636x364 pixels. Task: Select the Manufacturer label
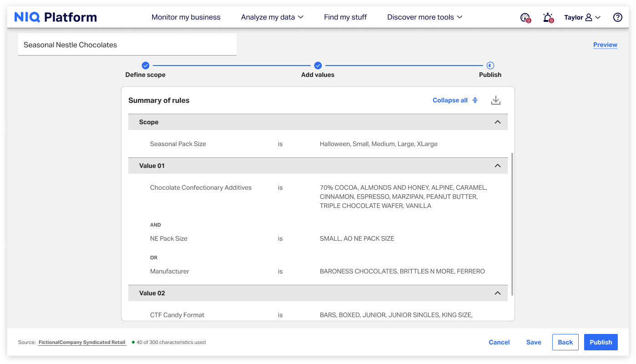tap(170, 271)
